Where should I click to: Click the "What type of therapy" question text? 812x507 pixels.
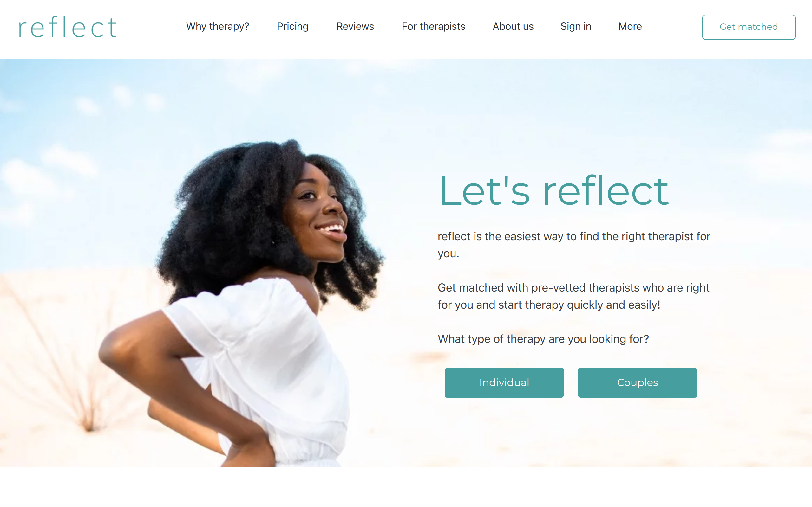(x=543, y=339)
